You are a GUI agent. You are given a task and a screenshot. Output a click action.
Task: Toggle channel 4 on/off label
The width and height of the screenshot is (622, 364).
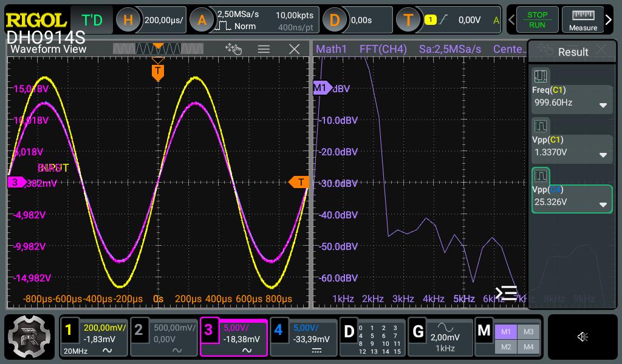pyautogui.click(x=278, y=329)
